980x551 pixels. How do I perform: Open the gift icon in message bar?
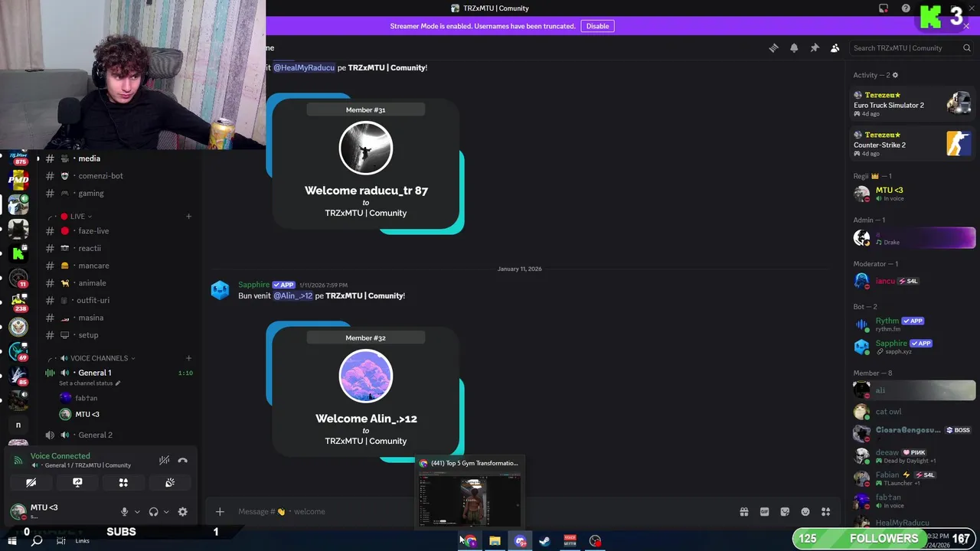[x=743, y=511]
